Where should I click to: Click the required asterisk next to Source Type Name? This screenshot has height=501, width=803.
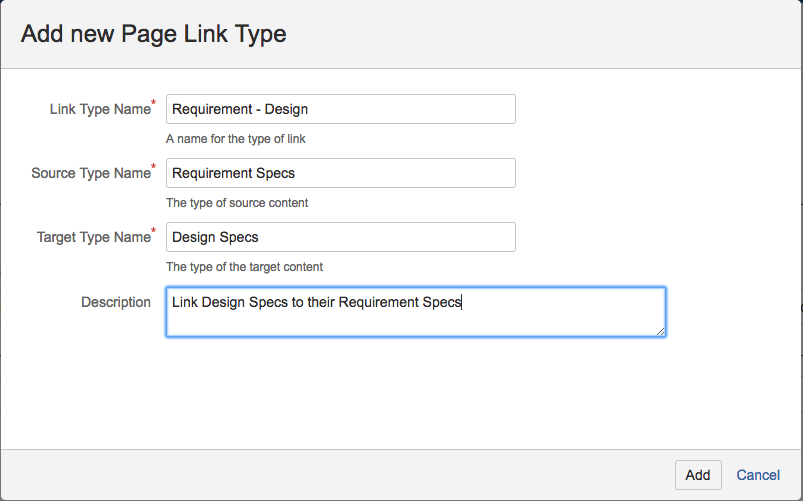click(154, 167)
